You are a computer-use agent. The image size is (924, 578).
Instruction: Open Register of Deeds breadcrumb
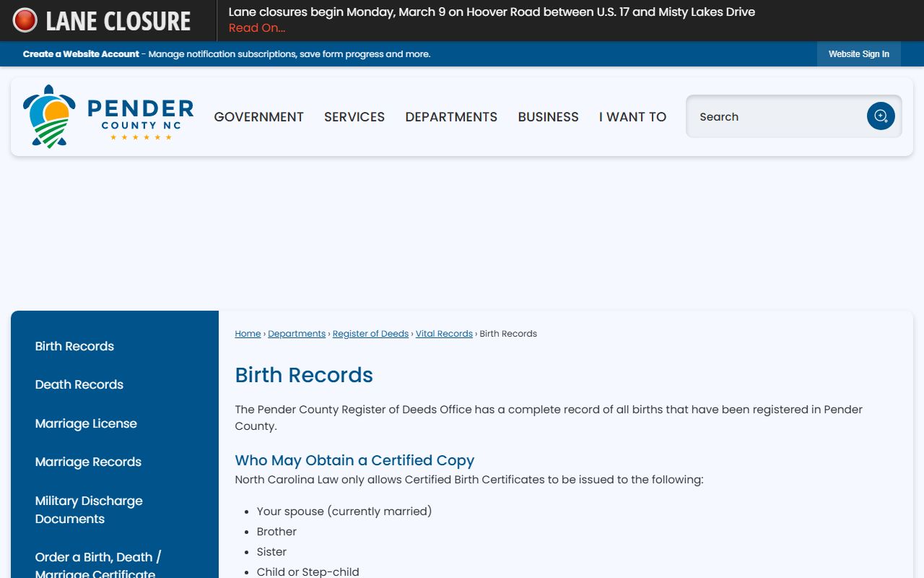pyautogui.click(x=370, y=334)
